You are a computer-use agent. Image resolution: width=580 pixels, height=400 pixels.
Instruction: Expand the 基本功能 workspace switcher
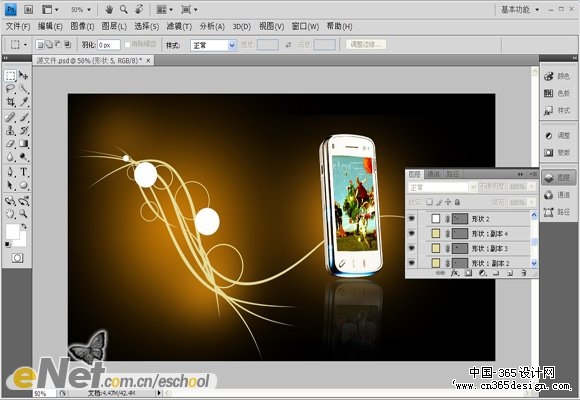(520, 10)
